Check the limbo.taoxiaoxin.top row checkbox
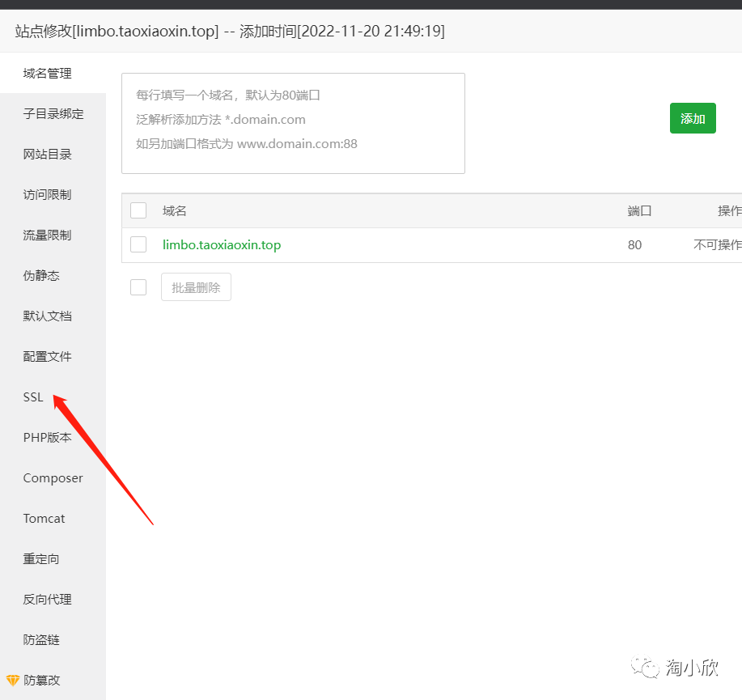Image resolution: width=742 pixels, height=700 pixels. coord(138,244)
